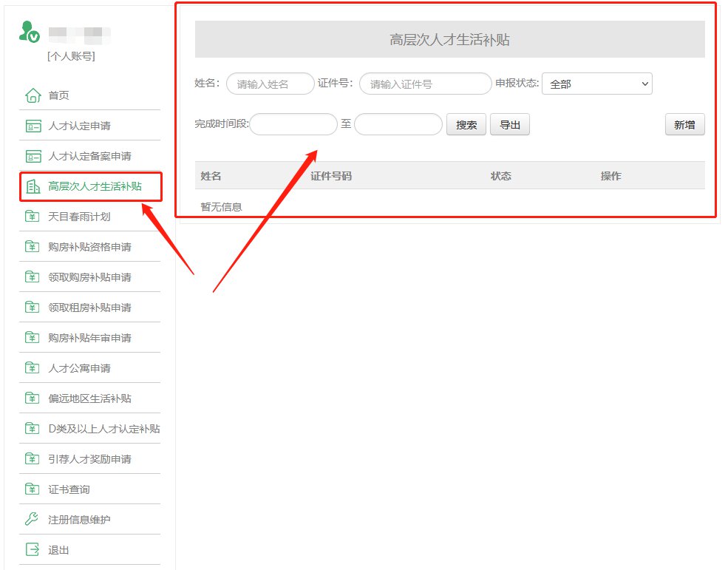
Task: Open 购房补贴资格申请 menu item
Action: (x=89, y=247)
